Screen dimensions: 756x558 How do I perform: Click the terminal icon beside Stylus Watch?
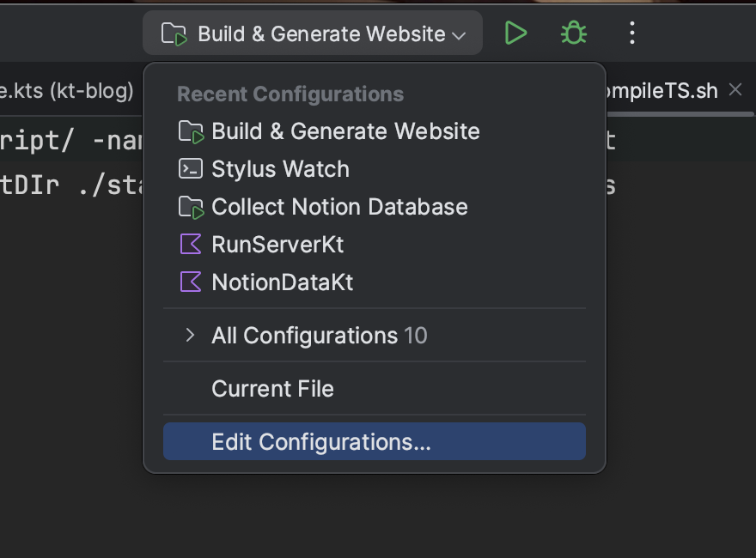pyautogui.click(x=191, y=169)
